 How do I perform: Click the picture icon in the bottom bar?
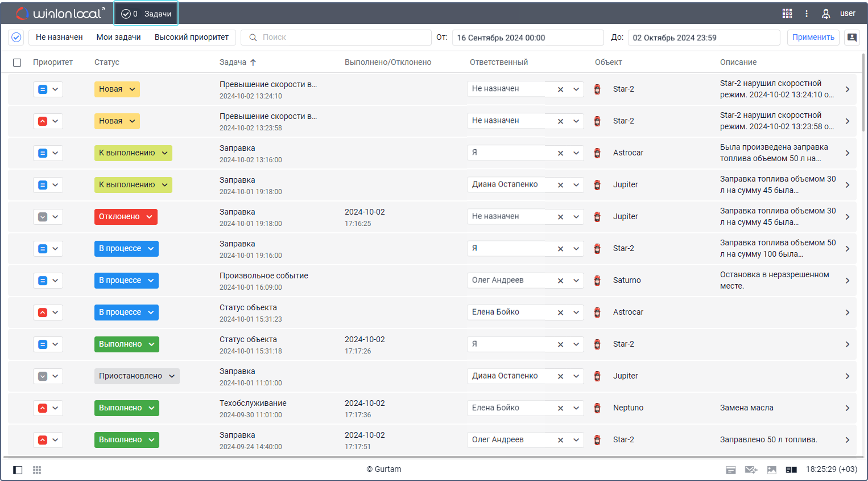(x=772, y=470)
